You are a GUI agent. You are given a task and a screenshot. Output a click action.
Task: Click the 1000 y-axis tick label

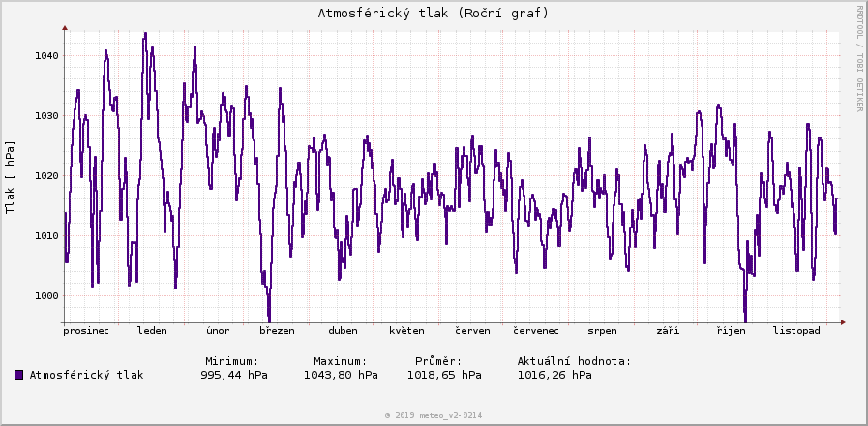pos(45,296)
